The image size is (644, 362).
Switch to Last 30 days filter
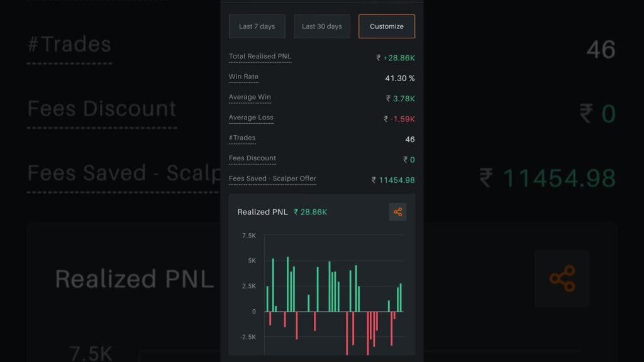click(321, 26)
